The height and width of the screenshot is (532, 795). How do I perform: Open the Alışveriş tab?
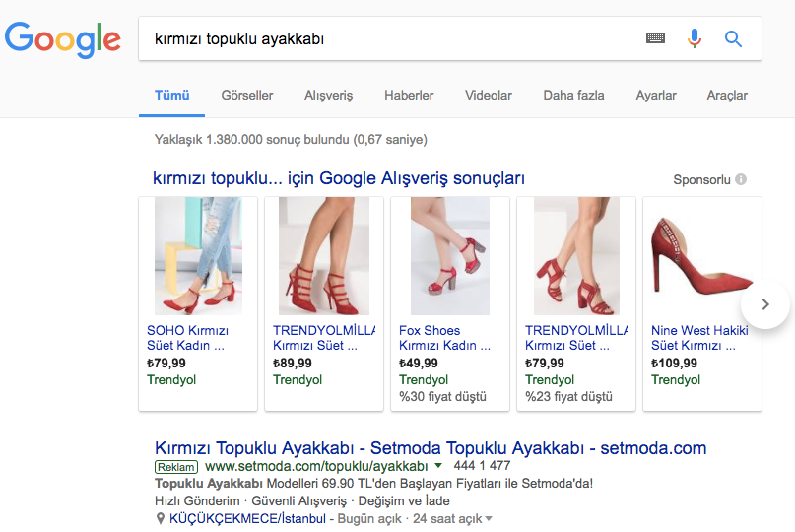[x=329, y=96]
